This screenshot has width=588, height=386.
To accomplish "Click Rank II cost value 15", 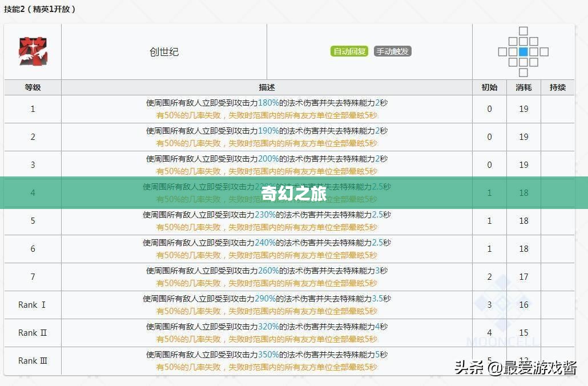I will pyautogui.click(x=523, y=333).
